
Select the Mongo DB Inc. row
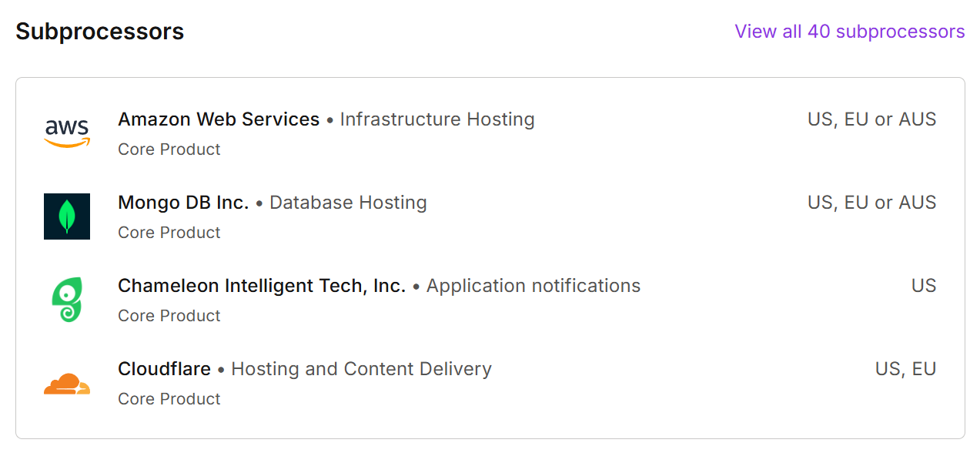183,203
